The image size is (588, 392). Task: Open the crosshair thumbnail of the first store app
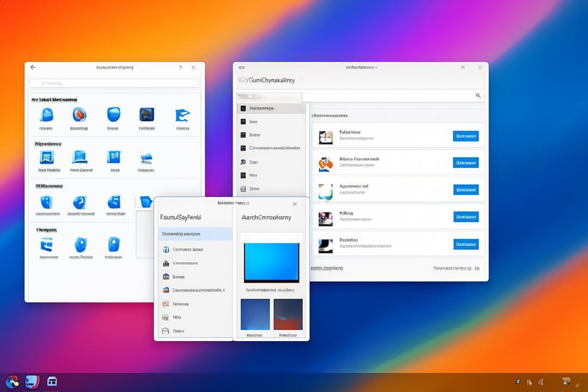326,137
